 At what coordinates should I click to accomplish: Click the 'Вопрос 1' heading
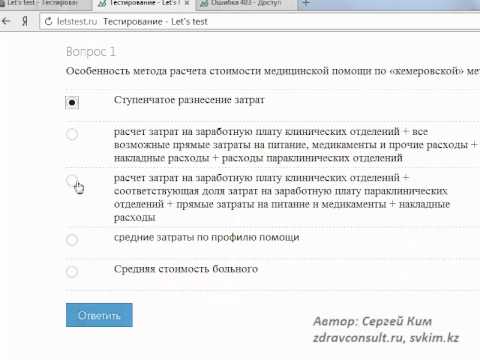tap(91, 52)
